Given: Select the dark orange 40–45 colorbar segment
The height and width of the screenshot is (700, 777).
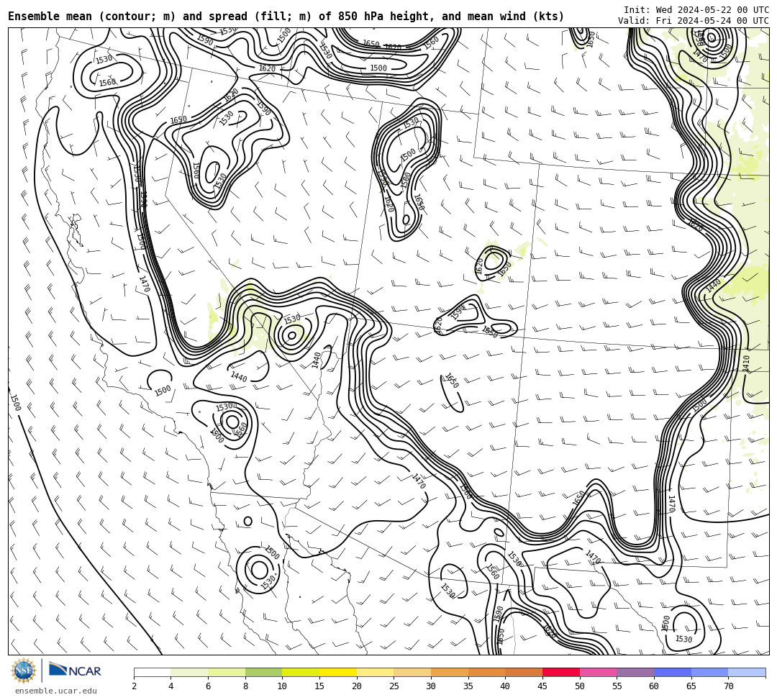Looking at the screenshot, I should click(524, 672).
